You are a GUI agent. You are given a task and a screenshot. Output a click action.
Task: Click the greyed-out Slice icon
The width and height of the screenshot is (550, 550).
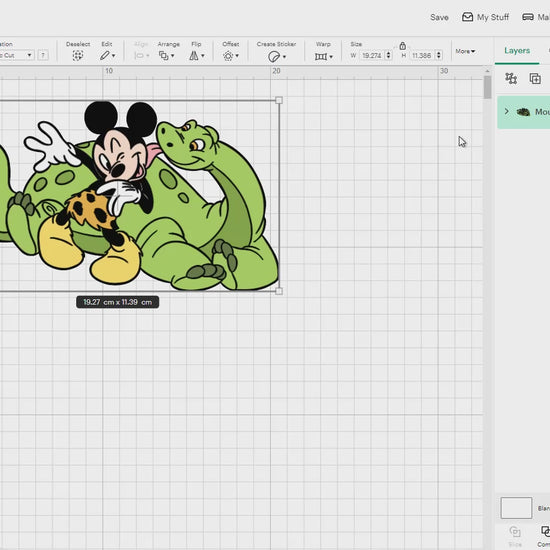515,532
